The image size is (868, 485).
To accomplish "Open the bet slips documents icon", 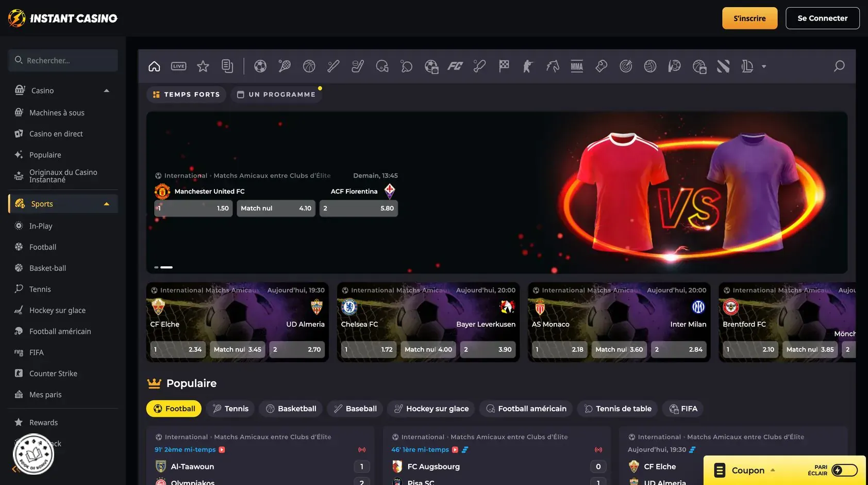I will [227, 66].
